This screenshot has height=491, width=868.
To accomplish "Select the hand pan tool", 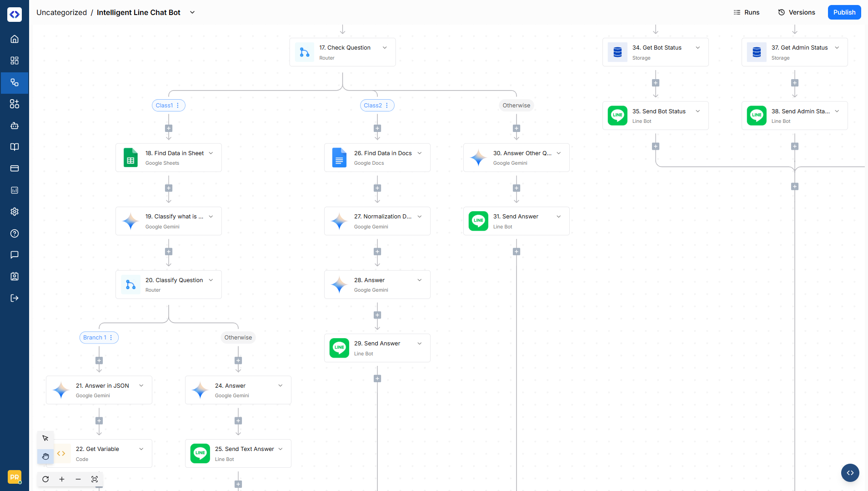I will coord(45,456).
